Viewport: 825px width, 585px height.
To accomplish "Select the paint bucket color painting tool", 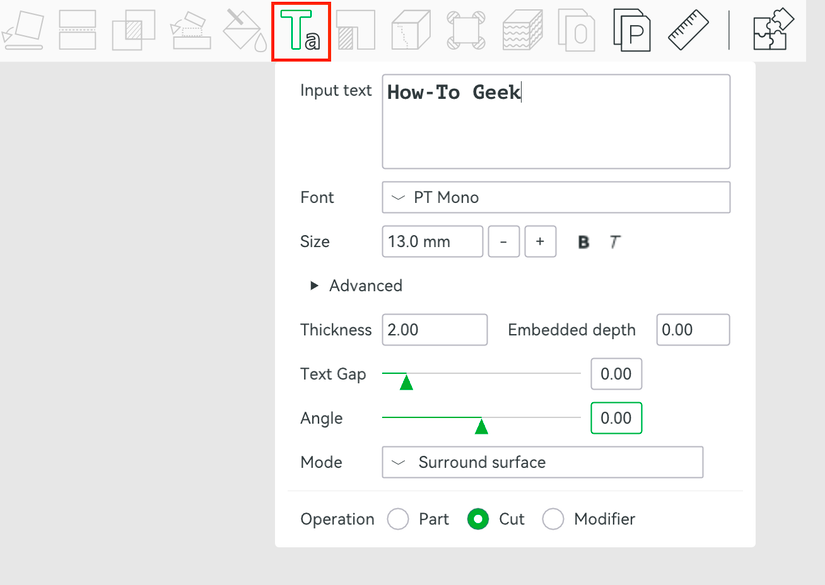I will 245,31.
